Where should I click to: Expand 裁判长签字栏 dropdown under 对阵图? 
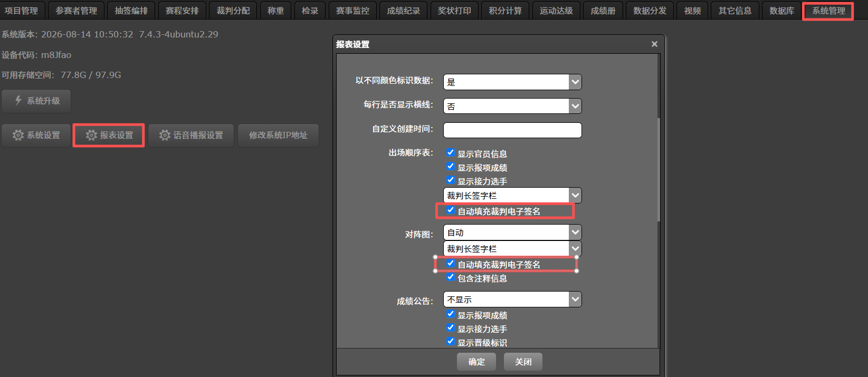click(512, 248)
